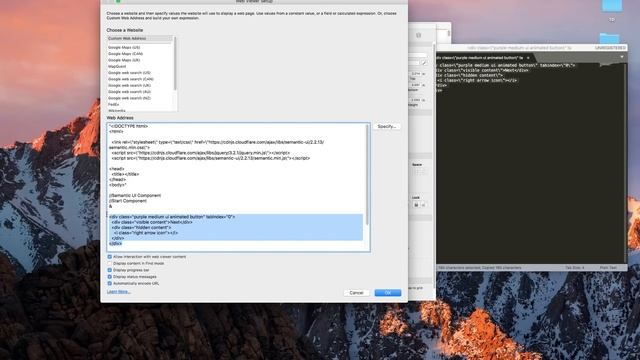Confirm the dialog with OK
This screenshot has height=360, width=640.
point(388,293)
